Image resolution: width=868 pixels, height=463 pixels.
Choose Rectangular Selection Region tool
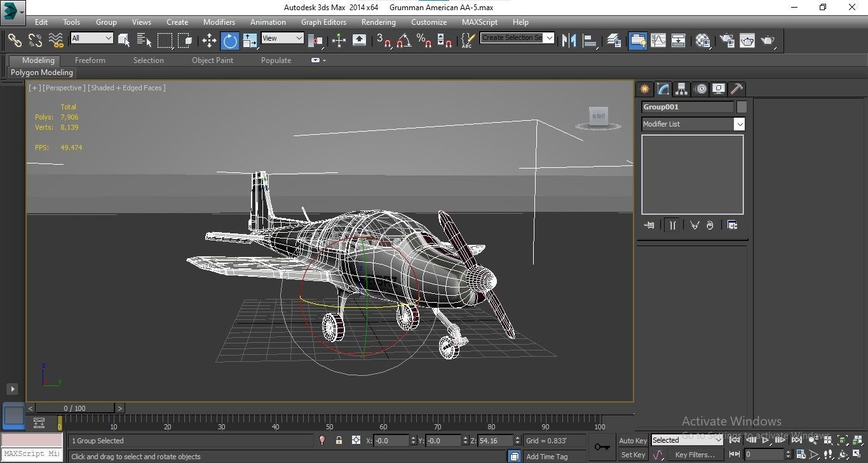click(x=165, y=41)
